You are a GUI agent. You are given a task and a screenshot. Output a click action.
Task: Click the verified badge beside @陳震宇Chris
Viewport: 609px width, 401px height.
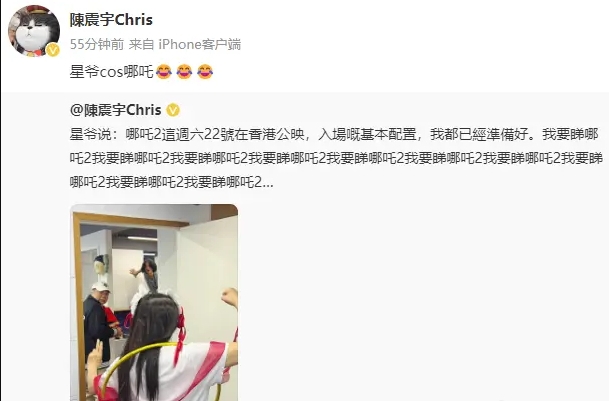pos(173,111)
